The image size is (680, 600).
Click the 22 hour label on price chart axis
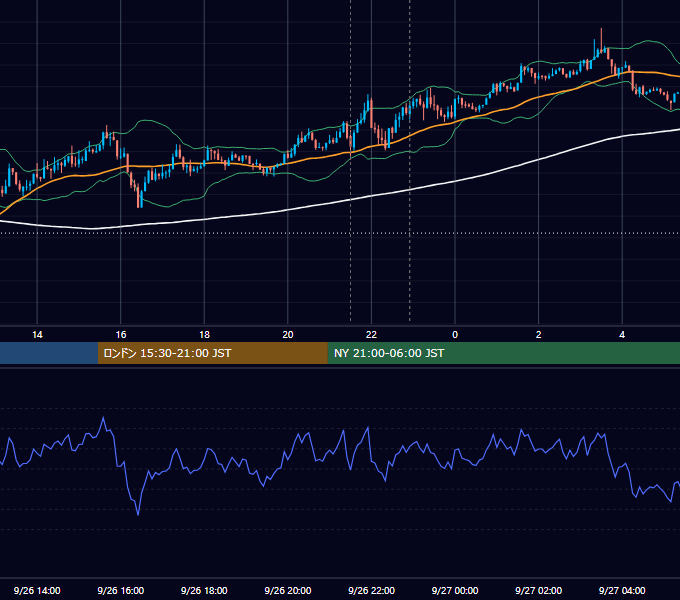click(371, 335)
